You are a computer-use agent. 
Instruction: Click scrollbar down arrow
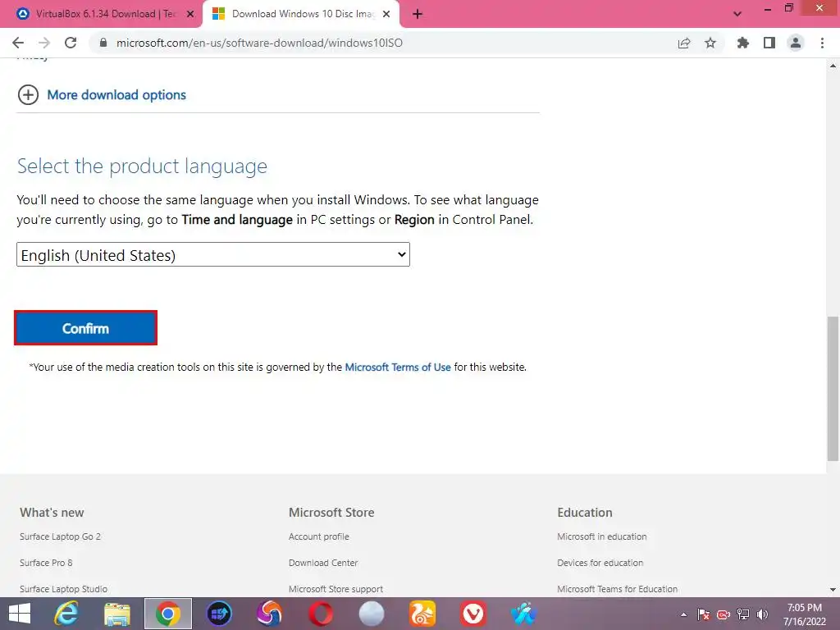(833, 590)
